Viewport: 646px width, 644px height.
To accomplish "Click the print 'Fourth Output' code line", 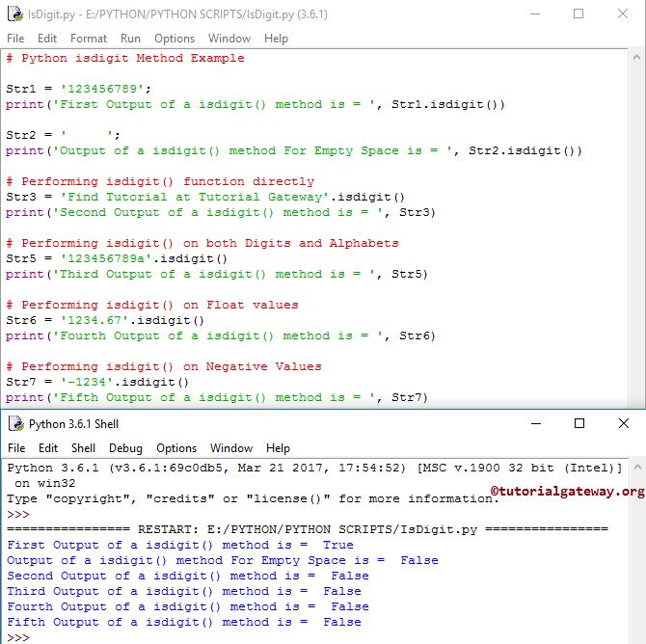I will (221, 335).
